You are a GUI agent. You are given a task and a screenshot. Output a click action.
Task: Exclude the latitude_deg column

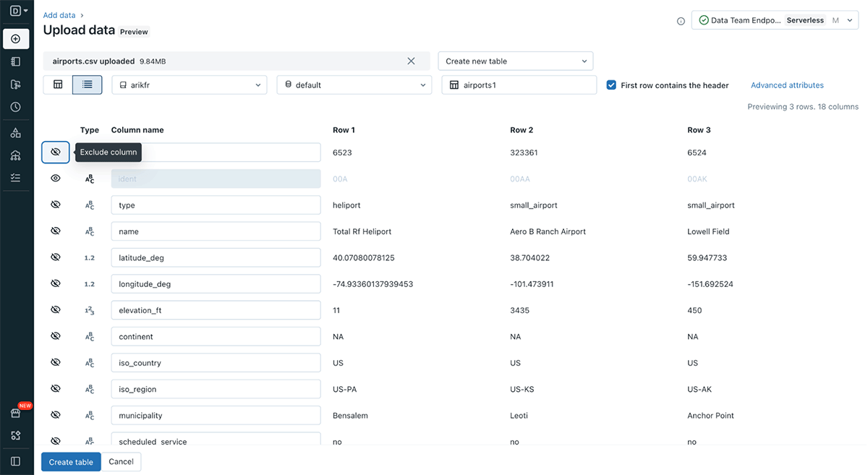click(56, 257)
